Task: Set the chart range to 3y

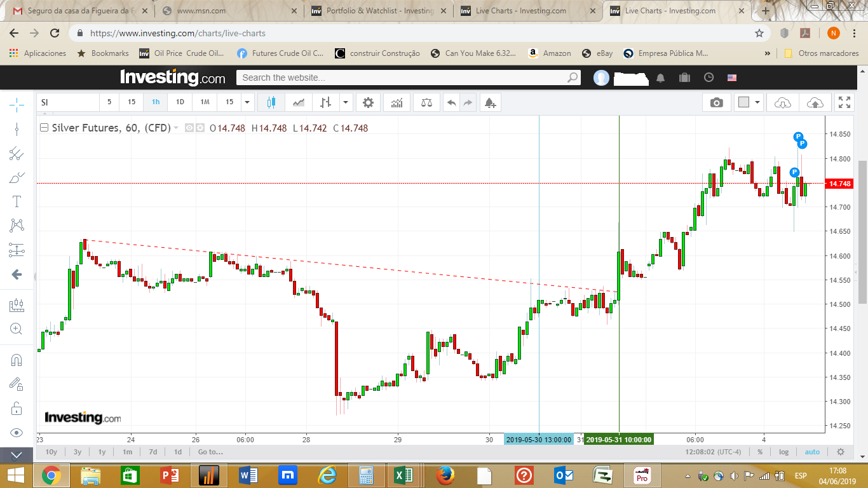Action: pyautogui.click(x=78, y=452)
